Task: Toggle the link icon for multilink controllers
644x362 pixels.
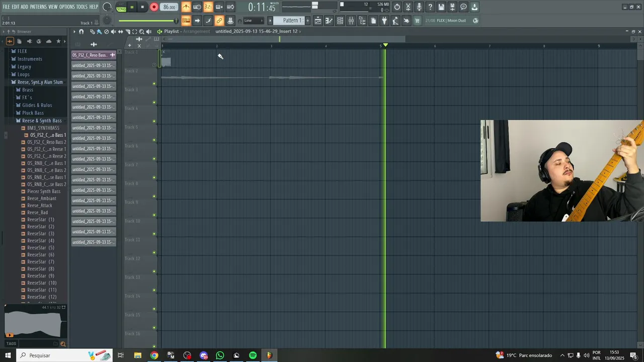Action: [x=219, y=21]
